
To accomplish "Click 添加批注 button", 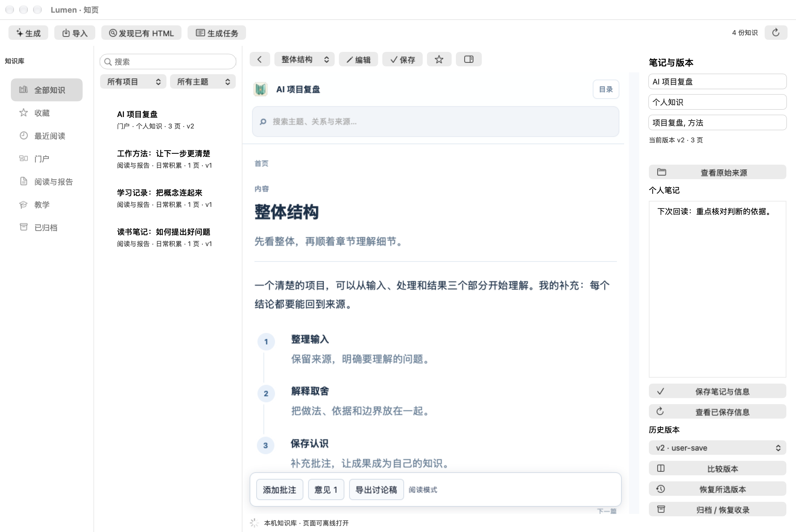I will (x=280, y=489).
